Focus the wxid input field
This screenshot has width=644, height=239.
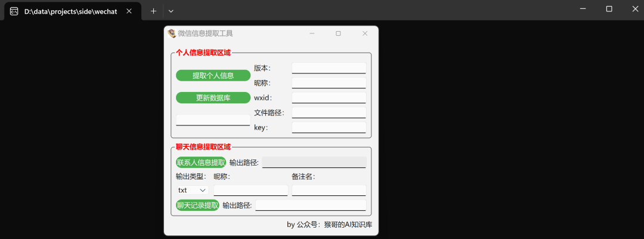(x=329, y=97)
